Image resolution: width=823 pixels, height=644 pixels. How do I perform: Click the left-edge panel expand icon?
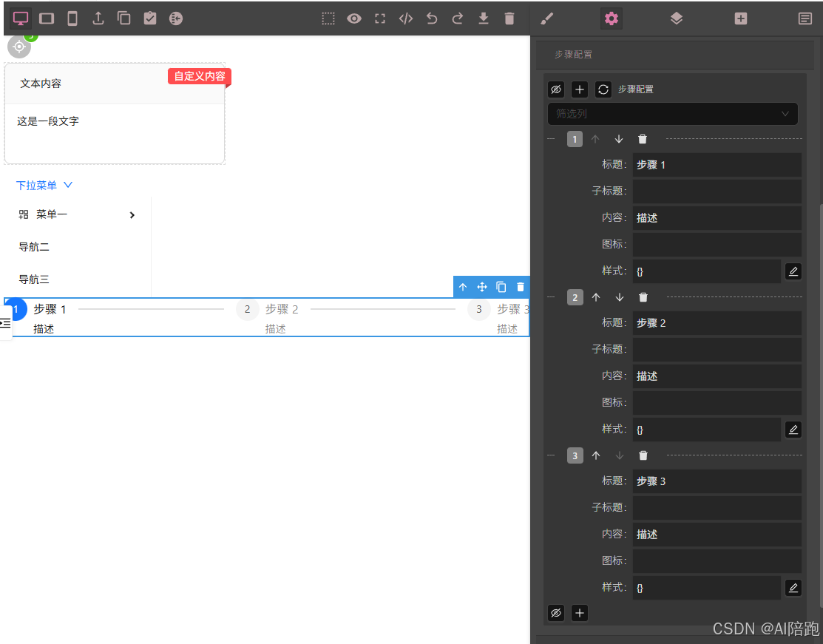5,323
